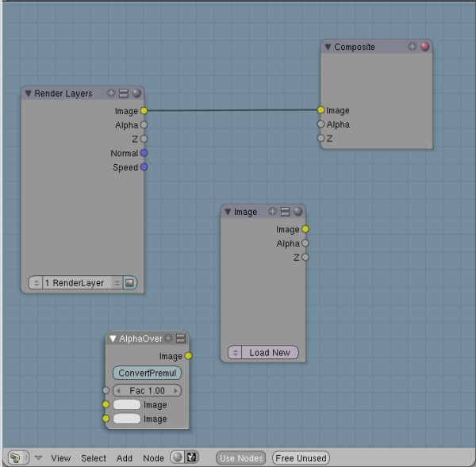The width and height of the screenshot is (476, 467).
Task: Click Render Layers Speed output socket
Action: point(144,167)
